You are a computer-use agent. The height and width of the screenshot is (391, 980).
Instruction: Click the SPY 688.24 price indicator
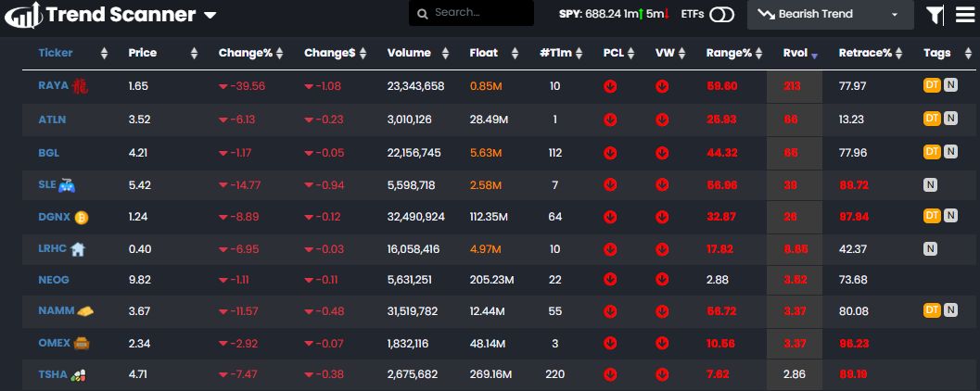(590, 14)
